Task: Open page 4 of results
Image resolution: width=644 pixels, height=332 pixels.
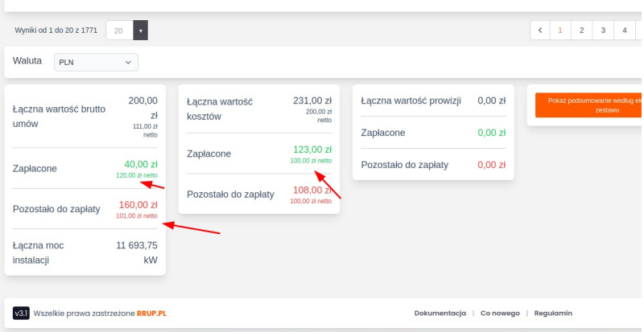Action: coord(623,31)
